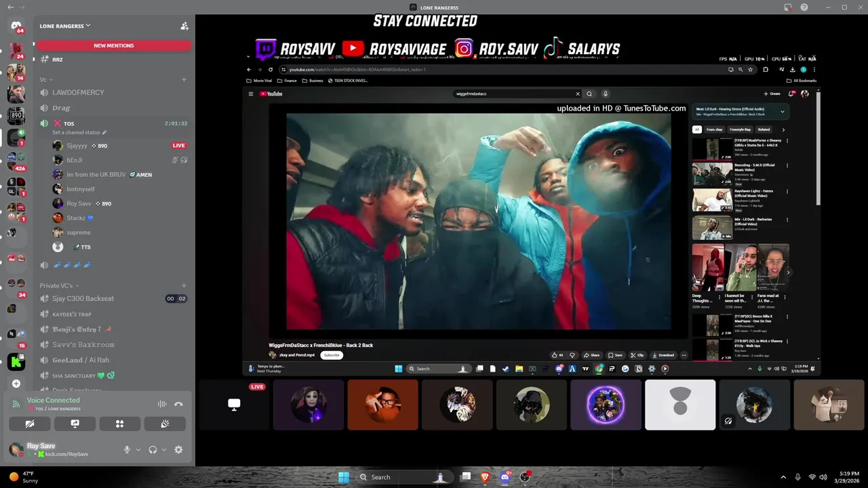The width and height of the screenshot is (868, 488).
Task: Open Discord direct messages home icon
Action: pyautogui.click(x=16, y=26)
